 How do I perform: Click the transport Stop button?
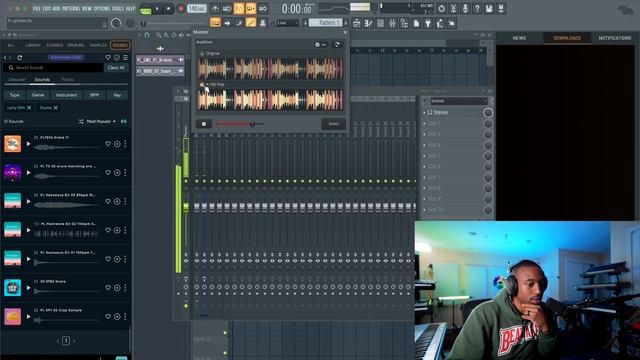coord(168,9)
